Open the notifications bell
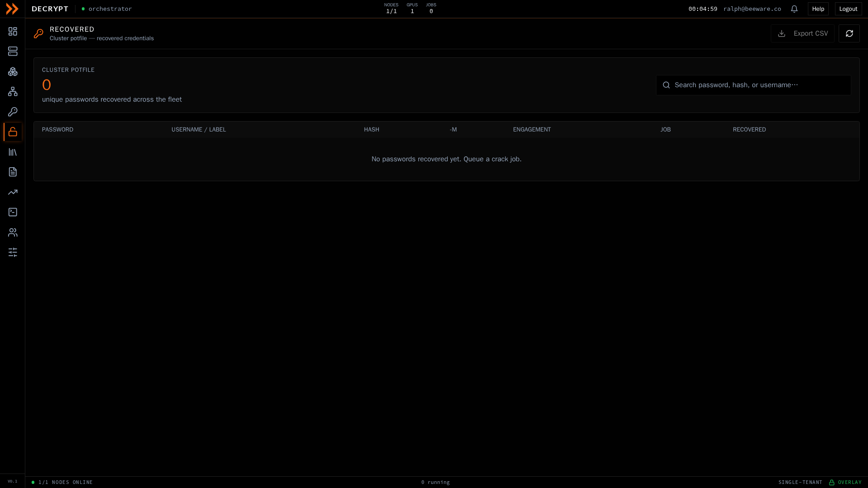The height and width of the screenshot is (488, 868). pyautogui.click(x=794, y=9)
